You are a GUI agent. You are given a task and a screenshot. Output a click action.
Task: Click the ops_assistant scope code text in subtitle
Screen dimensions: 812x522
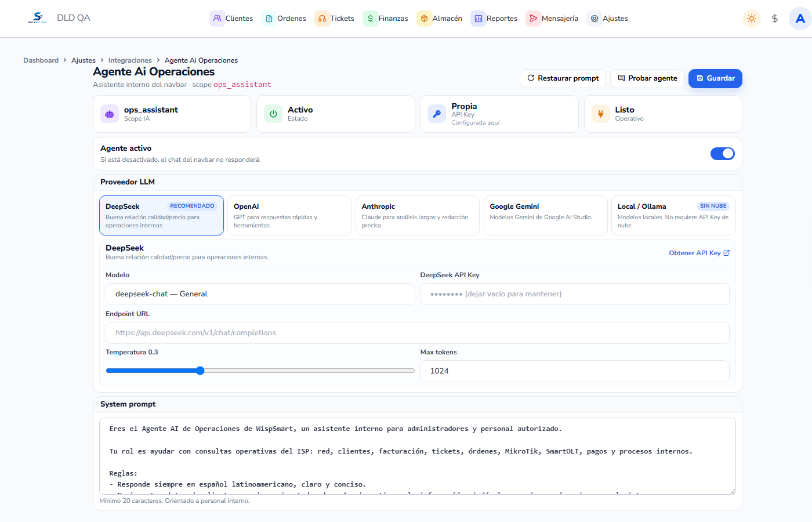click(x=242, y=85)
